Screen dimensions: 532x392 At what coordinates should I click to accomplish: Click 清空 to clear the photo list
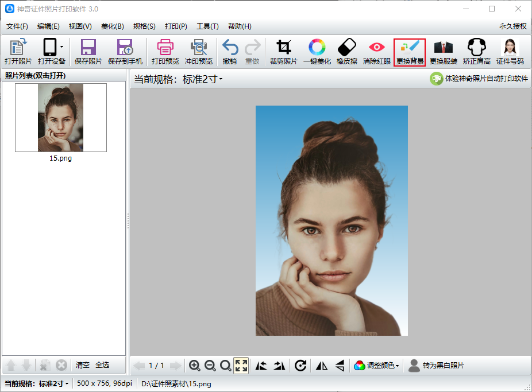pyautogui.click(x=83, y=365)
